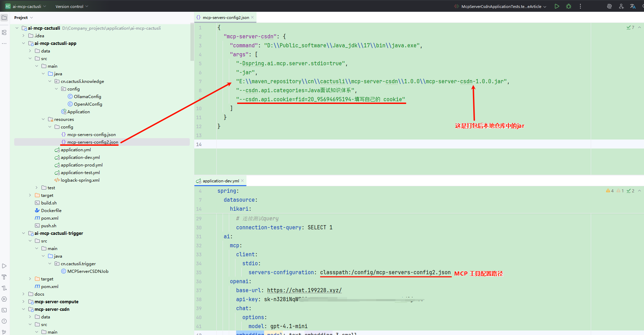Toggle the Project tool window folder icon
This screenshot has width=644, height=335.
[x=4, y=18]
